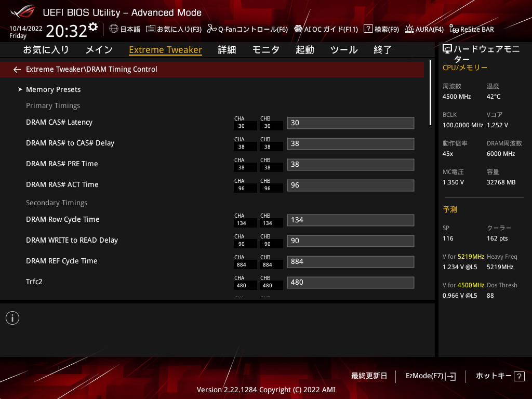Click the DRAM CAS# Latency value field

(351, 123)
